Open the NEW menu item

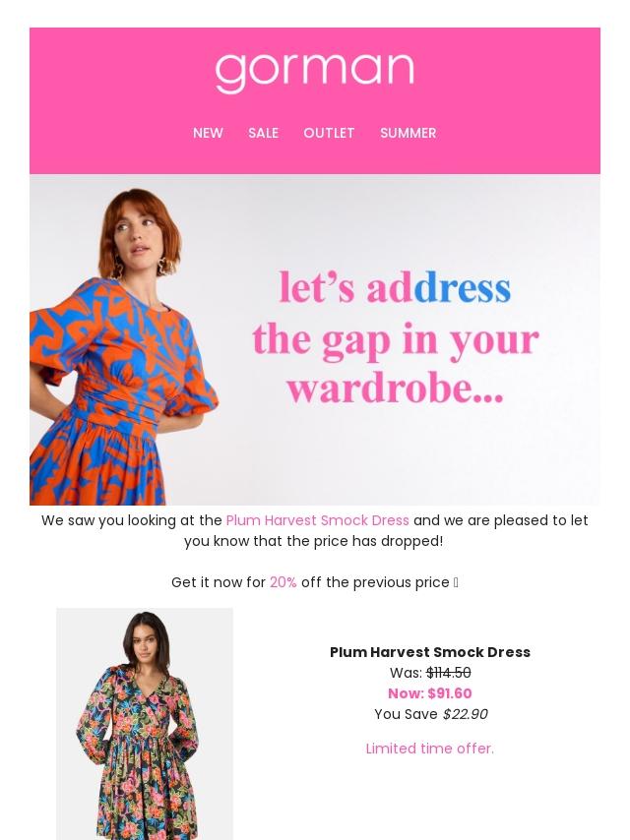pos(208,133)
